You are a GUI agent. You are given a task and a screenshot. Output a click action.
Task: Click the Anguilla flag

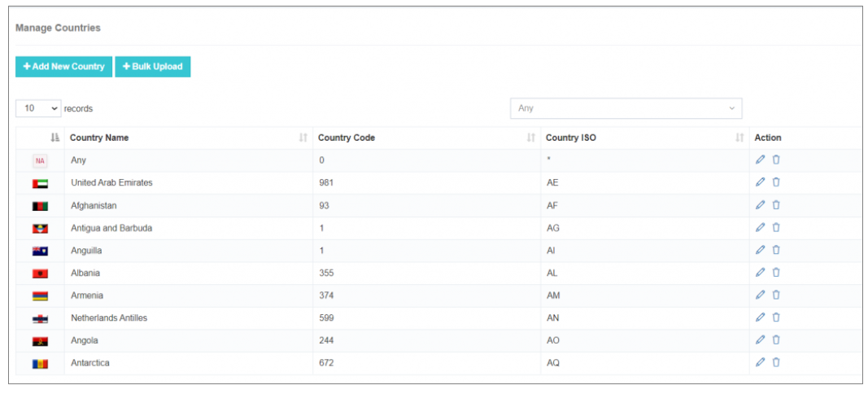(40, 251)
